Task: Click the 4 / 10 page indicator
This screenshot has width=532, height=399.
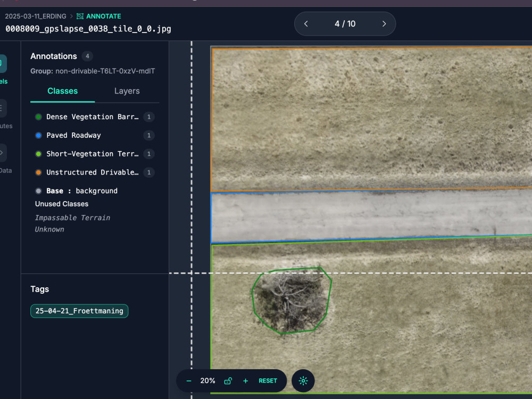Action: pos(345,24)
